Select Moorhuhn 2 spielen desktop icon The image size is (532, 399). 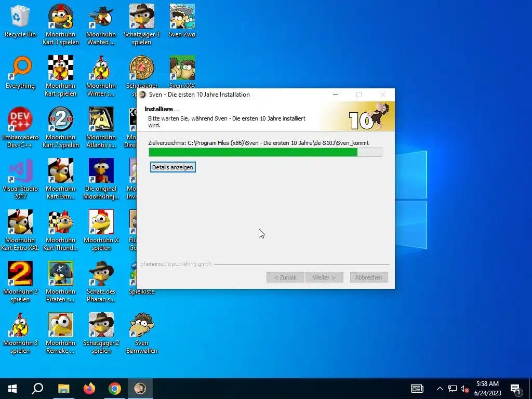pyautogui.click(x=20, y=282)
